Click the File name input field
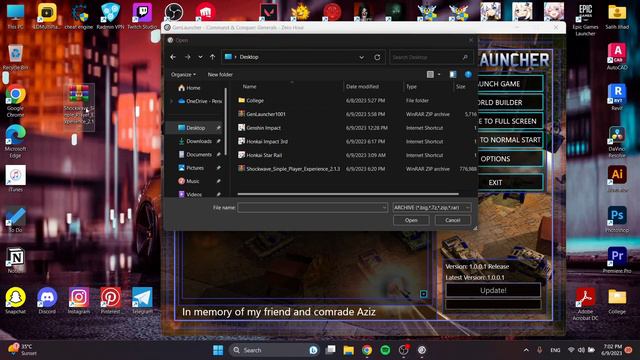This screenshot has height=360, width=640. click(x=313, y=208)
